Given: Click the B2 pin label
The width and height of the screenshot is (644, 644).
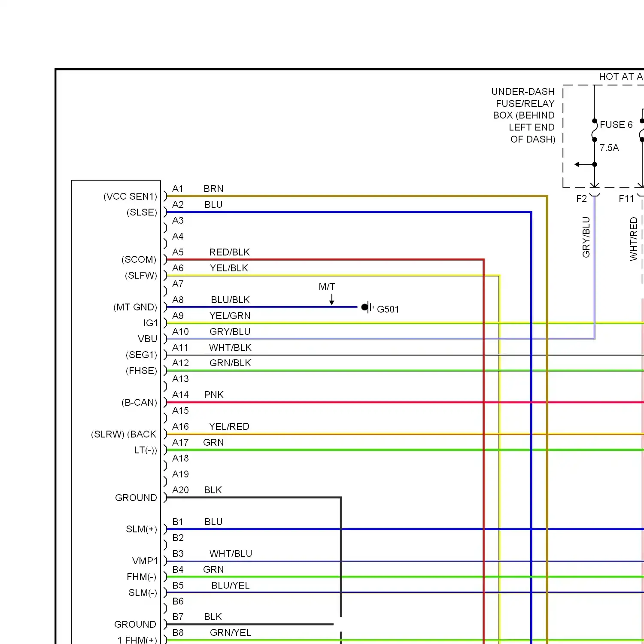Looking at the screenshot, I should pyautogui.click(x=178, y=538).
